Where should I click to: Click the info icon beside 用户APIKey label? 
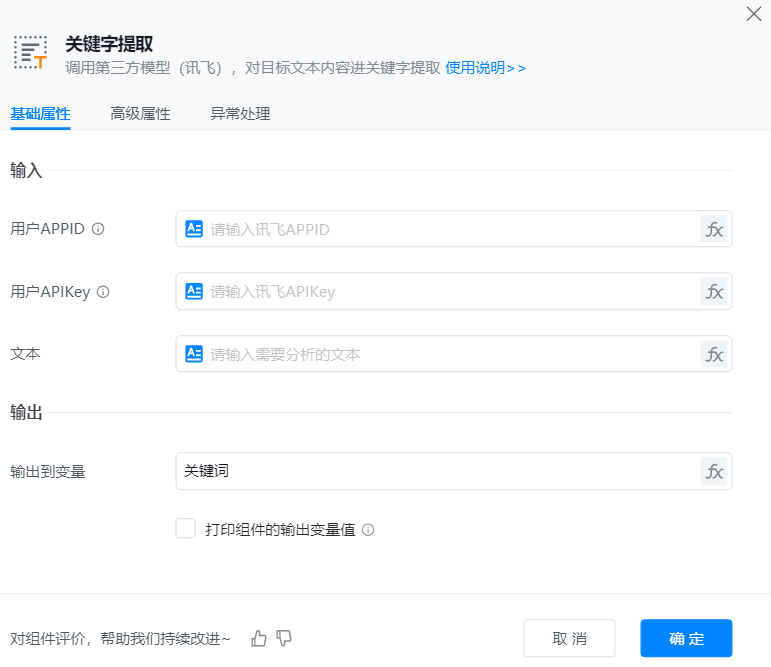102,292
